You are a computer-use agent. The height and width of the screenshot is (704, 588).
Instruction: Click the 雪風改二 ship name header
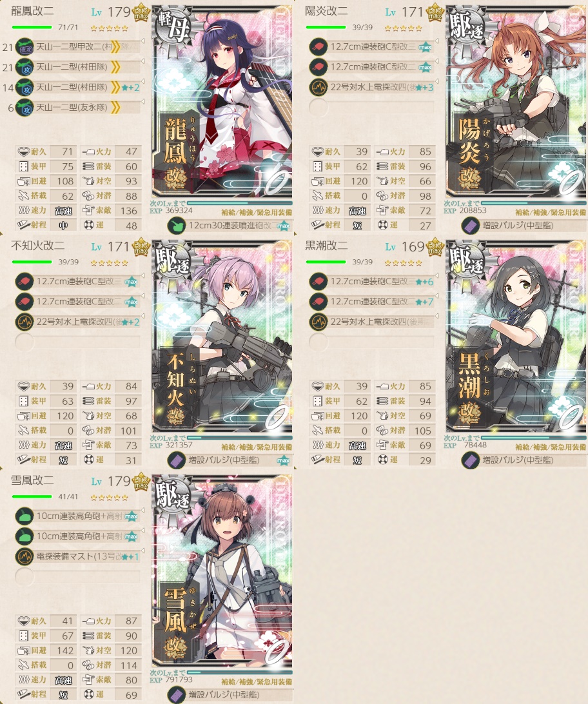(x=32, y=480)
